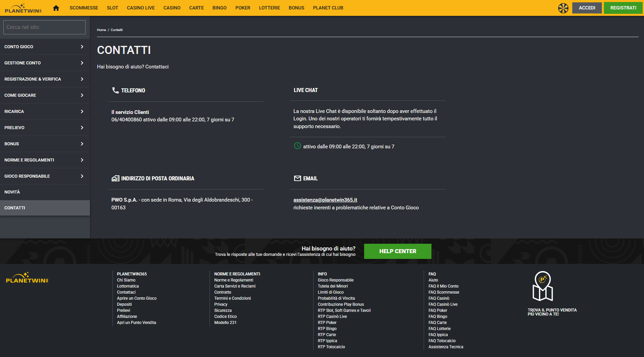Click the building icon for postal address
644x357 pixels.
pos(115,178)
